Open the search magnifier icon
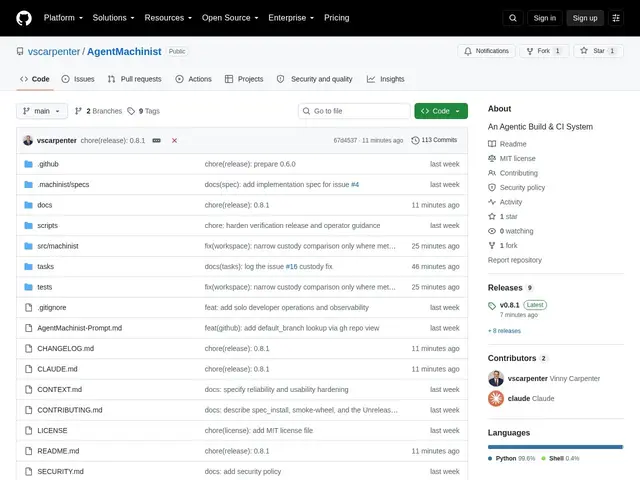This screenshot has width=640, height=480. (x=513, y=18)
